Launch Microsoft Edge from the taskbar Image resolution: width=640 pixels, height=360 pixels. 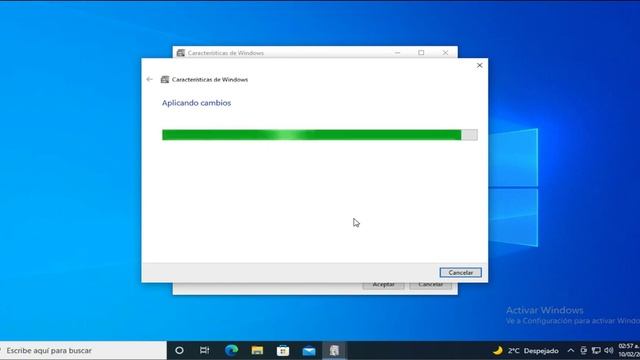[x=231, y=350]
